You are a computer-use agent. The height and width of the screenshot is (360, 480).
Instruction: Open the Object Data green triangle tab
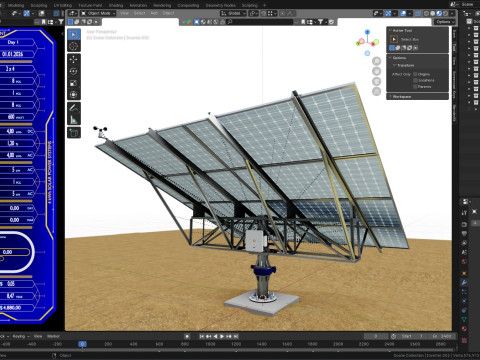tap(464, 319)
